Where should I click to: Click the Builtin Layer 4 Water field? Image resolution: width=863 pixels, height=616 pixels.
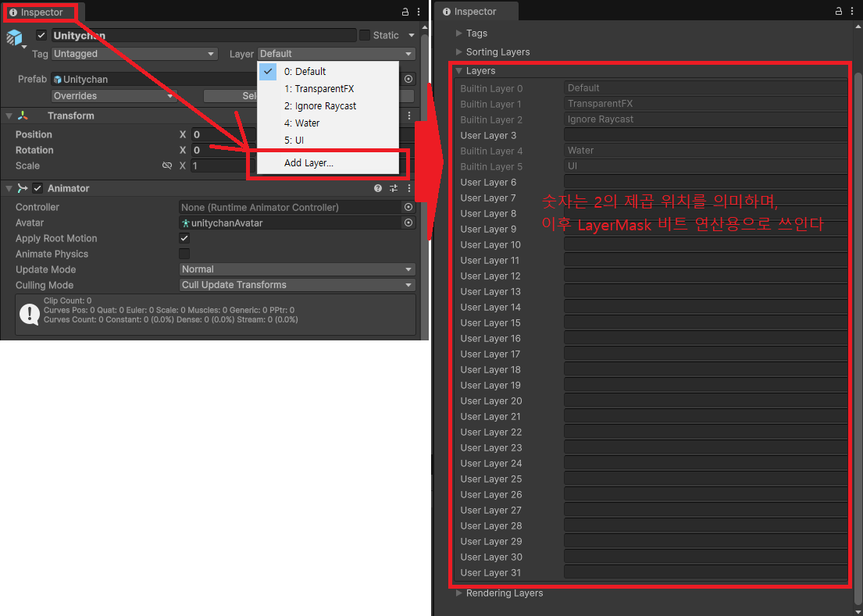(x=705, y=151)
